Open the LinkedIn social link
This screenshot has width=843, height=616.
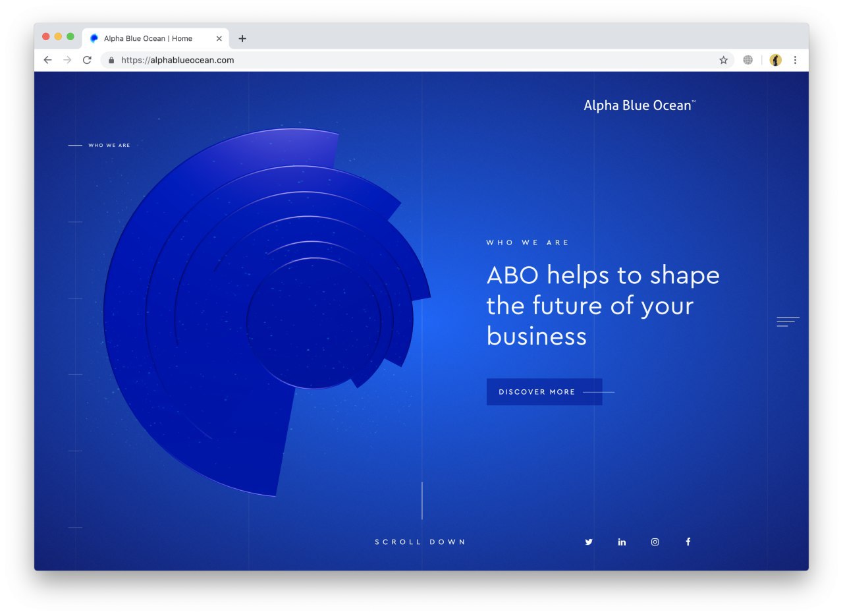tap(622, 542)
